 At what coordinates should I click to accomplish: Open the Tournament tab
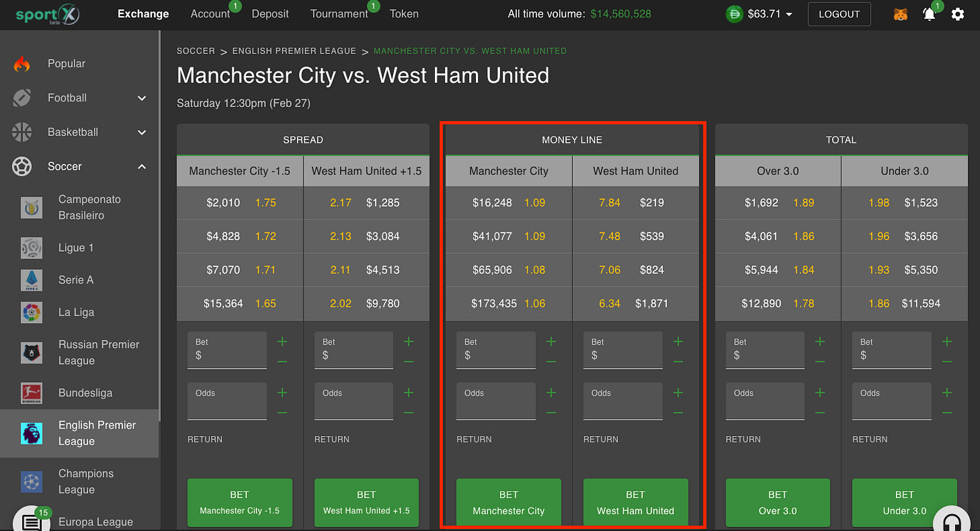[339, 13]
